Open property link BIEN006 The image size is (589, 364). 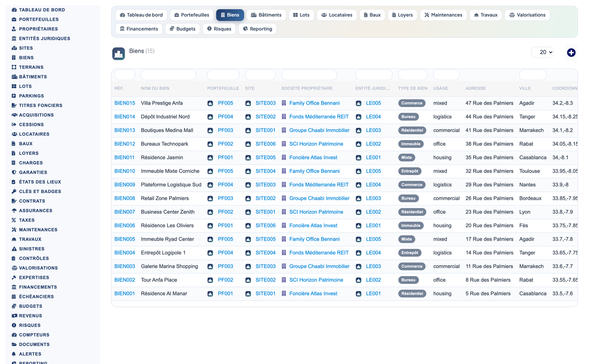(x=125, y=226)
